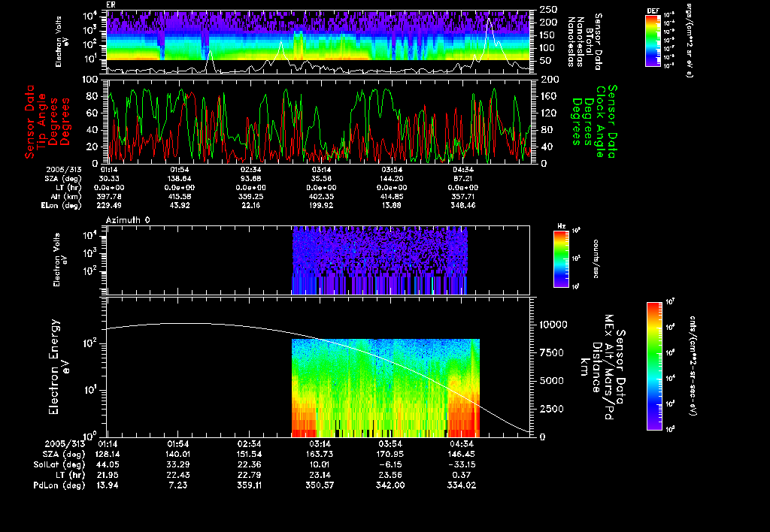Click the 2005/313 date label under bottom panel
Screen dimensions: 770x532
(x=66, y=443)
